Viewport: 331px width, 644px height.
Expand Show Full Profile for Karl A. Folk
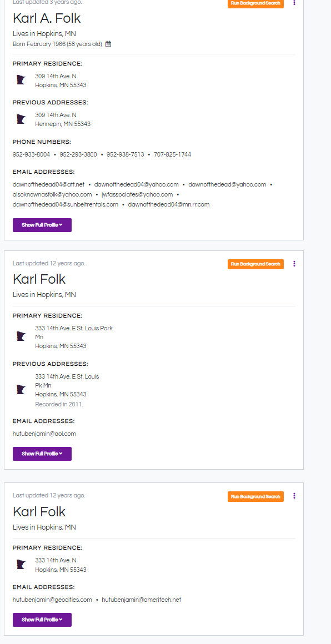tap(42, 225)
